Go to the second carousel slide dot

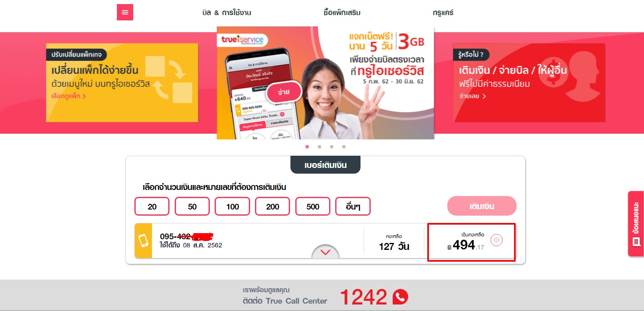pos(319,147)
